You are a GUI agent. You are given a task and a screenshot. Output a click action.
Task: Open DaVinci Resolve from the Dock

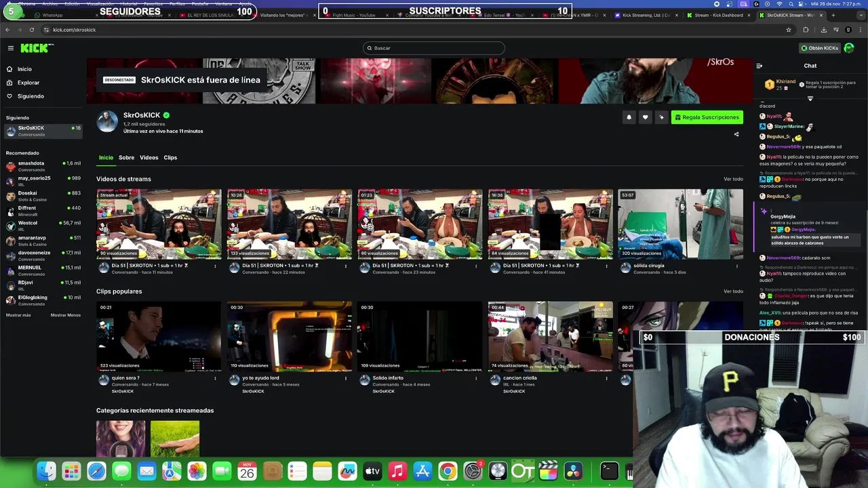pyautogui.click(x=573, y=471)
